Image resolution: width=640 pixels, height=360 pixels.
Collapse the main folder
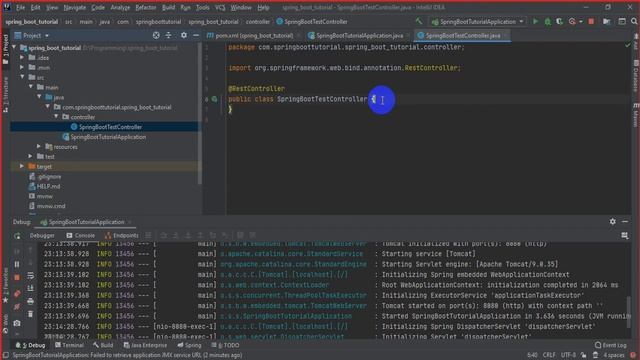31,87
